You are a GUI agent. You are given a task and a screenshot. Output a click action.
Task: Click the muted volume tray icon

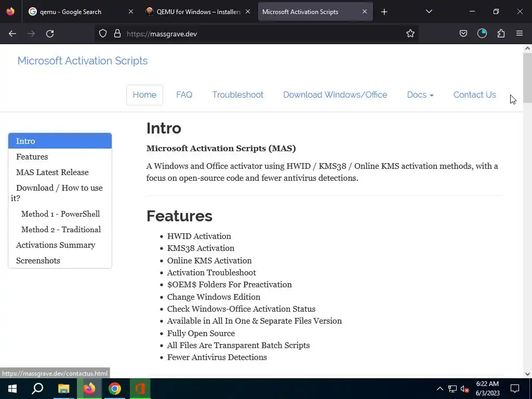tap(464, 389)
